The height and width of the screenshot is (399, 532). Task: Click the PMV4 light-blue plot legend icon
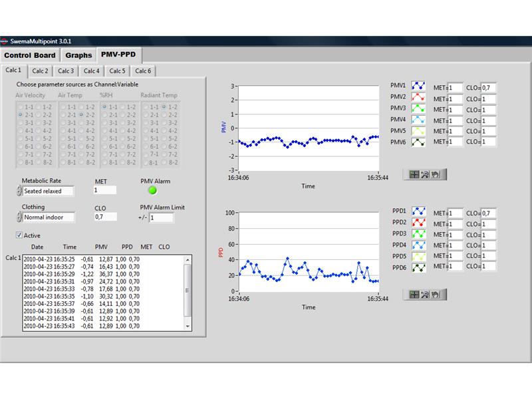(418, 120)
